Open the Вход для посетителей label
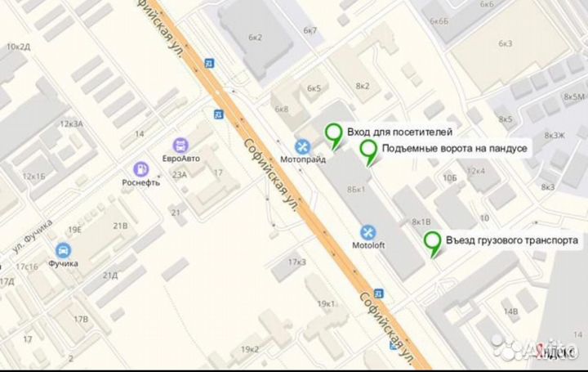 [399, 132]
